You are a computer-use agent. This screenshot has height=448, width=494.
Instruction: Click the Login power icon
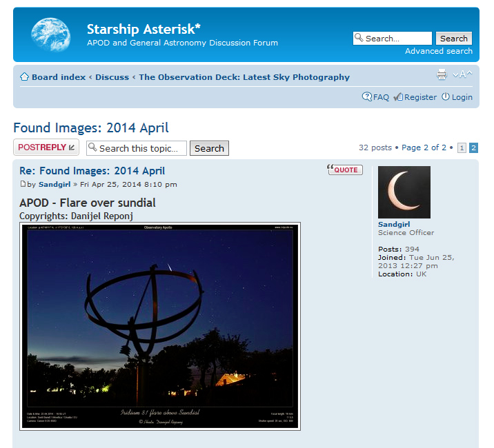pyautogui.click(x=446, y=96)
